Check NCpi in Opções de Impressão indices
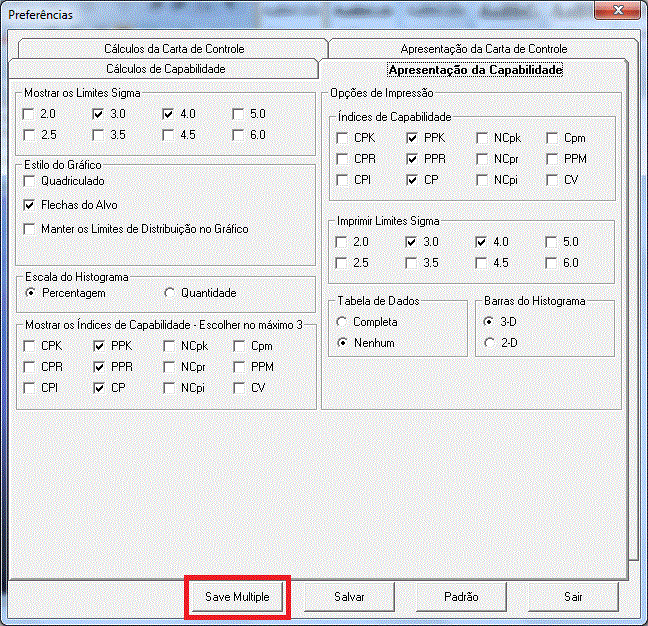 click(482, 180)
